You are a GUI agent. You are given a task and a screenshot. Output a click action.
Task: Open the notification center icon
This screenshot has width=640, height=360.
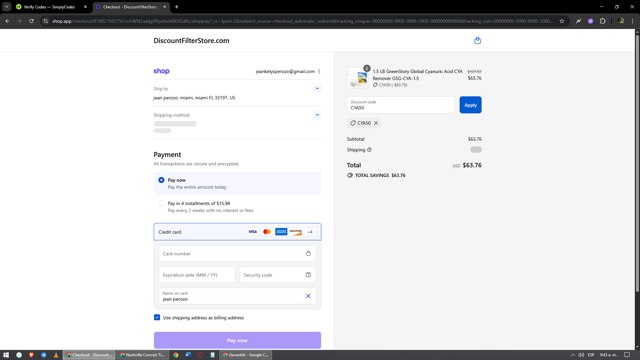tap(627, 355)
